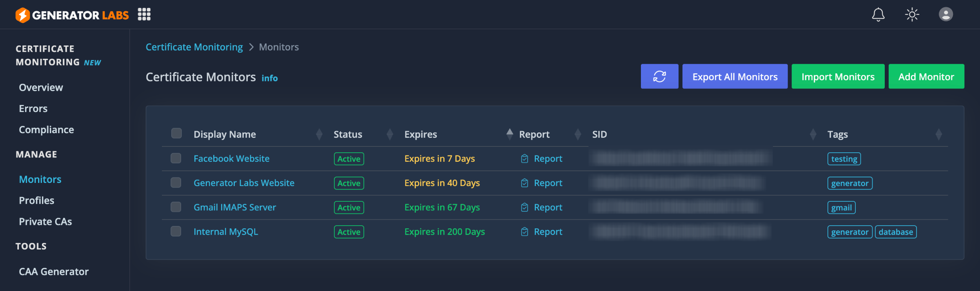Click 'Expires in 40 Days' text
The image size is (980, 291).
pos(442,183)
